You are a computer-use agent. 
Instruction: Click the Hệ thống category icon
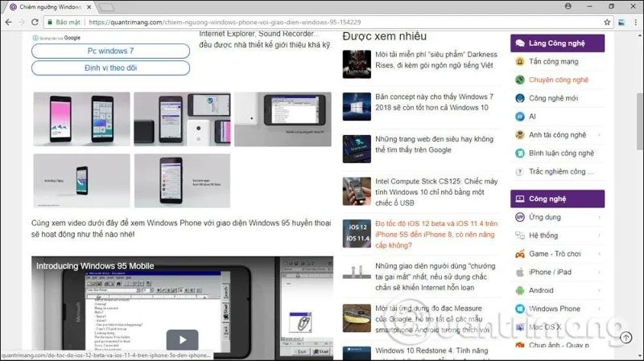pyautogui.click(x=520, y=236)
